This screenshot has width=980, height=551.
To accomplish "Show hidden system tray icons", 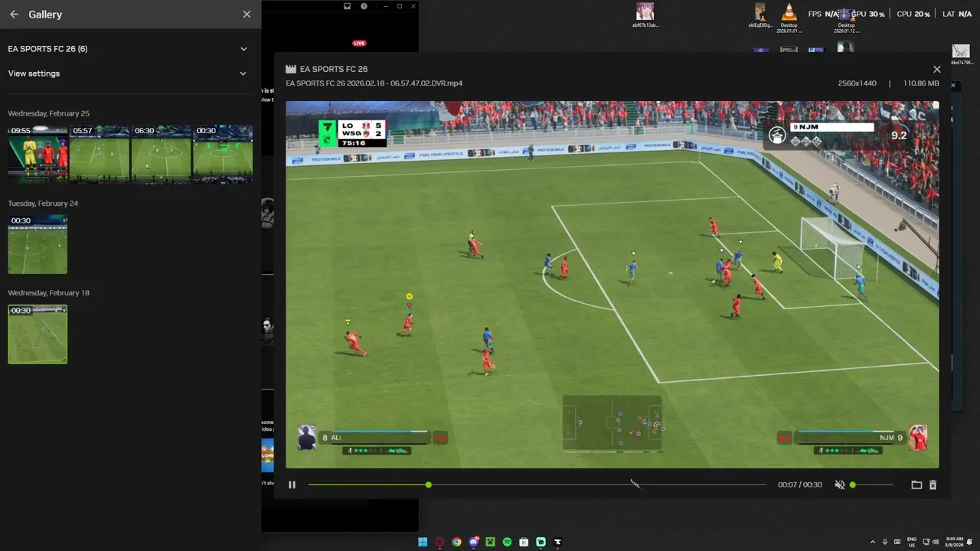I will pyautogui.click(x=872, y=542).
